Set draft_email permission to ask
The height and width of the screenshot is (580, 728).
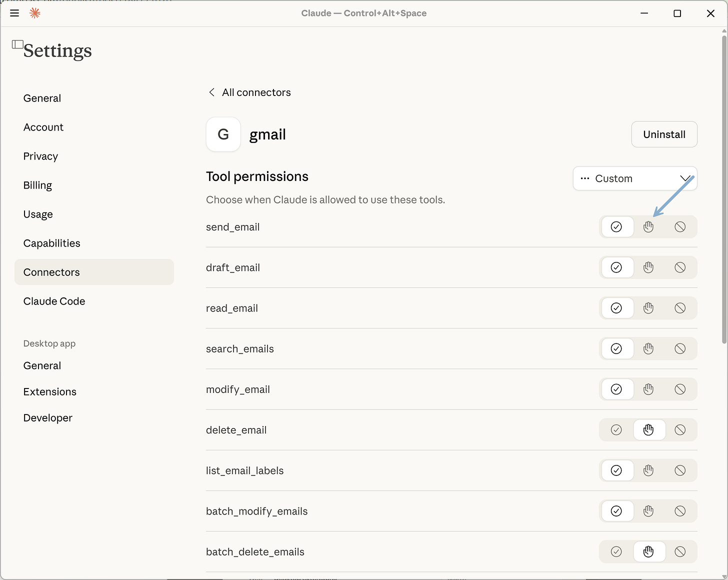648,267
